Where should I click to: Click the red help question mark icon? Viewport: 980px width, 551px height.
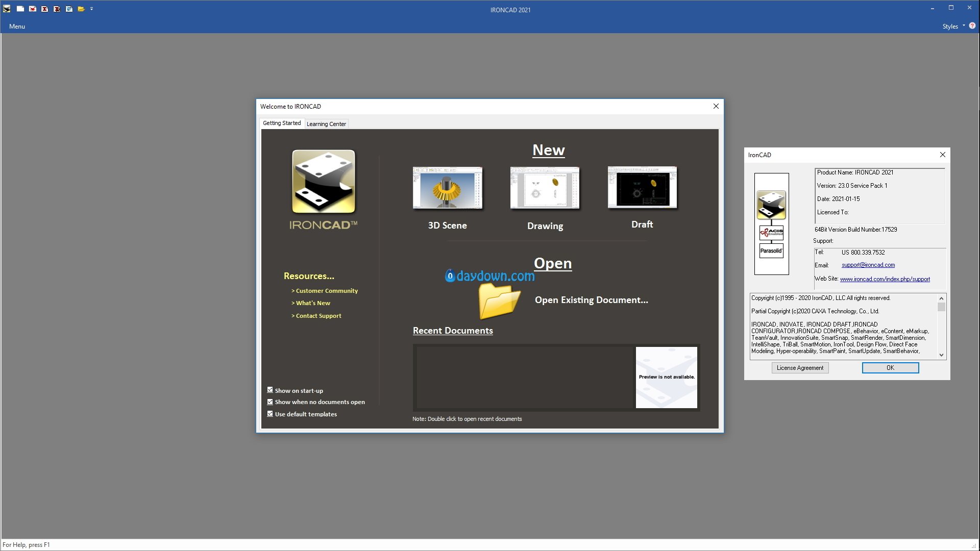point(972,26)
